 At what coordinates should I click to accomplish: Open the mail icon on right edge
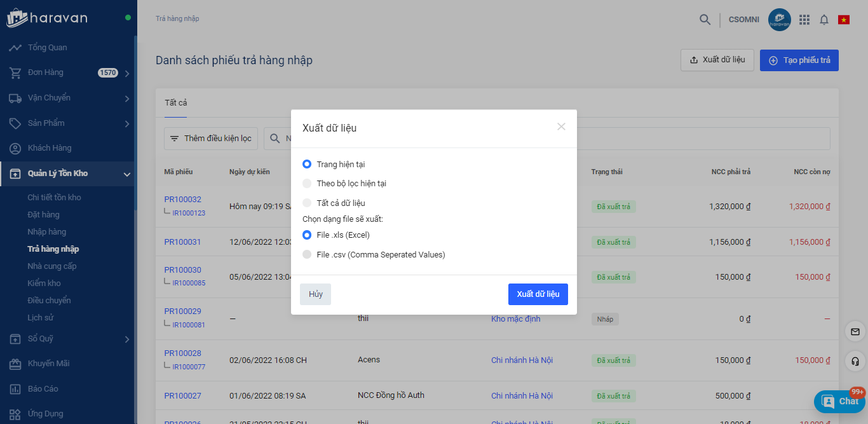pos(855,332)
